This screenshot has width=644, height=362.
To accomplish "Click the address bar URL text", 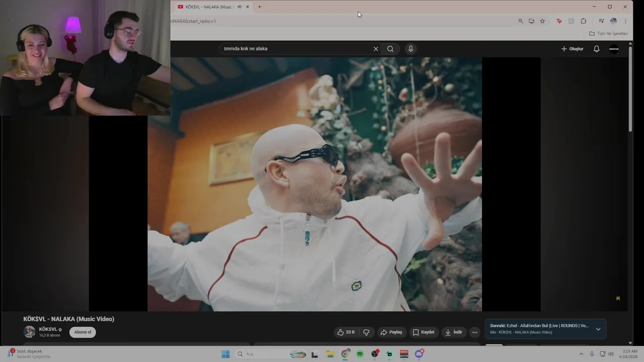I will [193, 21].
